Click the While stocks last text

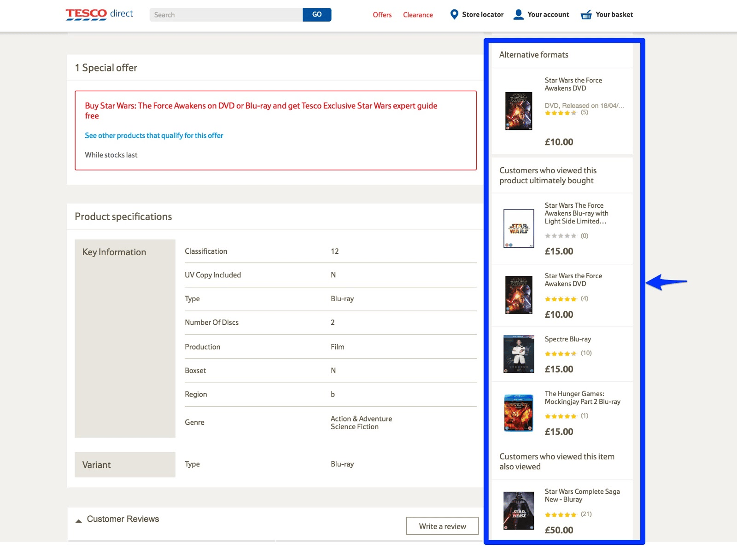(111, 155)
